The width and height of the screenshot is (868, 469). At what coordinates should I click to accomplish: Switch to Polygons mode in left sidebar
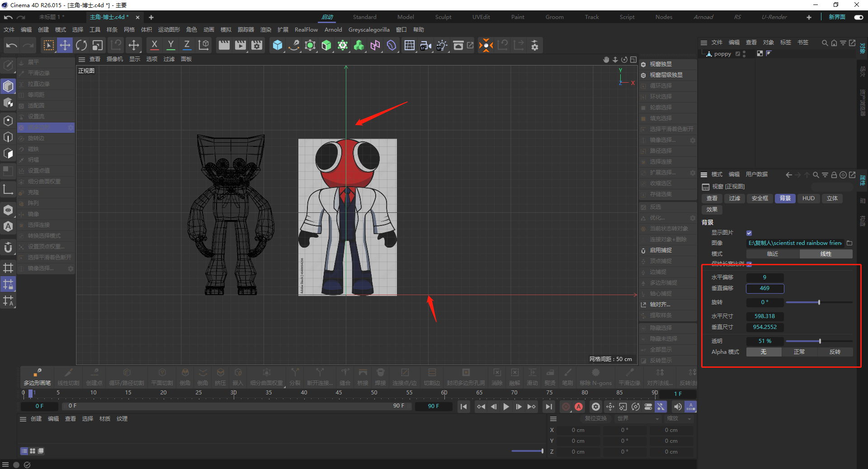click(x=8, y=154)
